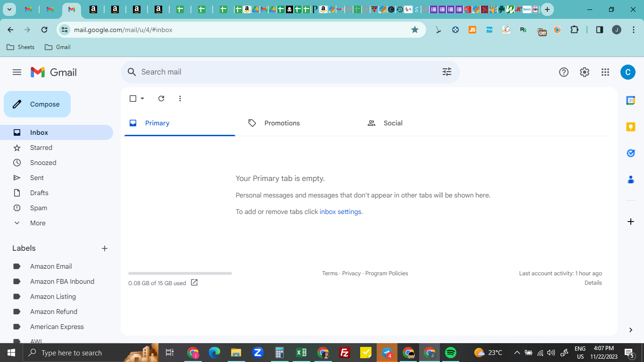This screenshot has width=644, height=362.
Task: Open Gmail Support help icon
Action: [564, 72]
